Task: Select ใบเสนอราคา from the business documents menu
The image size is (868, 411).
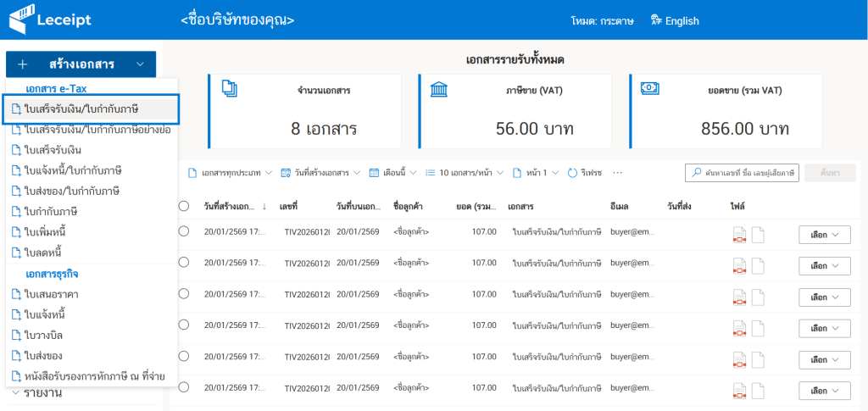Action: click(51, 294)
